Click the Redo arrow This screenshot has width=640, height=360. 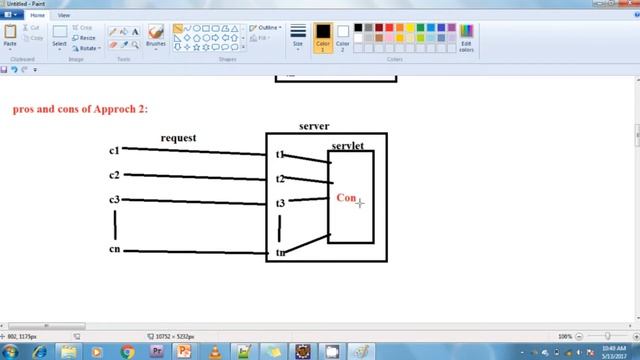(24, 70)
